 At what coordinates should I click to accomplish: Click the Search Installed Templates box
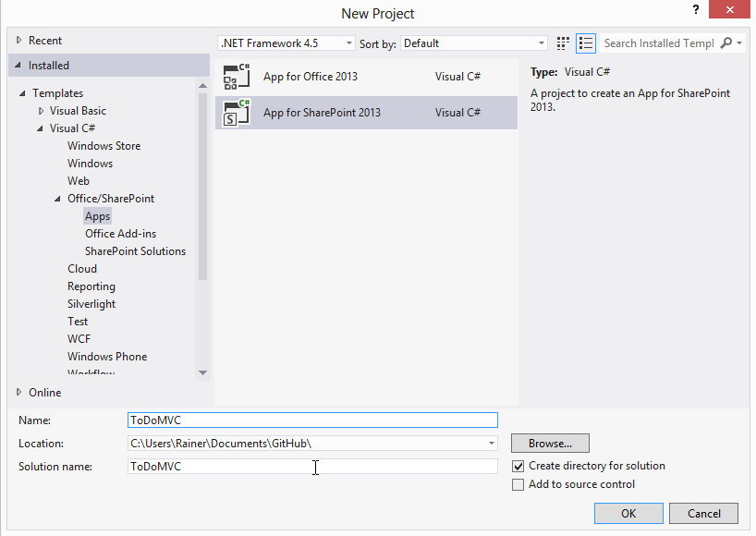tap(659, 43)
